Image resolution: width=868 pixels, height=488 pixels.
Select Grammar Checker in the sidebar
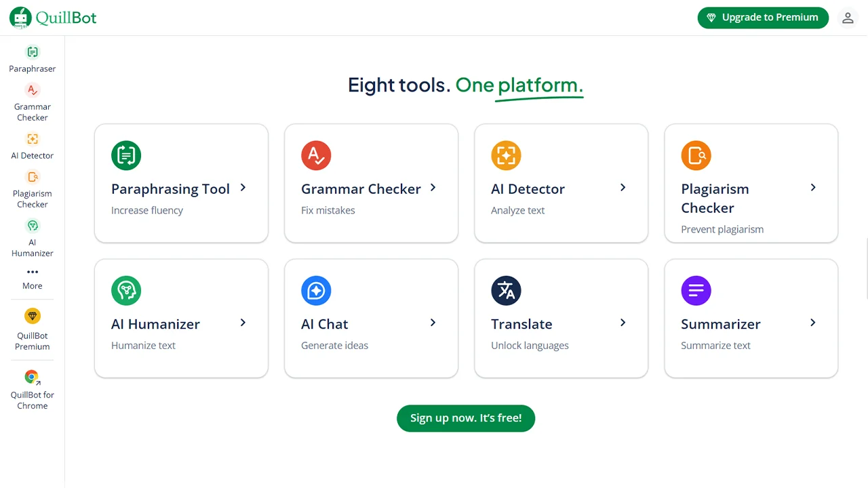pos(33,102)
